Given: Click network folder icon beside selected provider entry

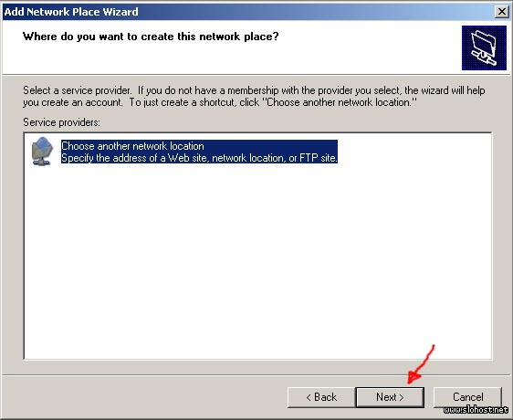Looking at the screenshot, I should tap(42, 152).
